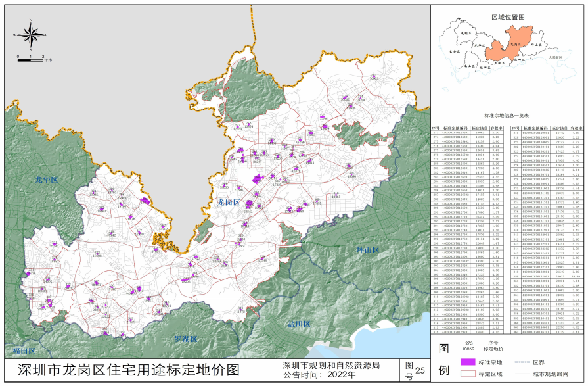Click the 罗湖区 label on main map

point(185,339)
